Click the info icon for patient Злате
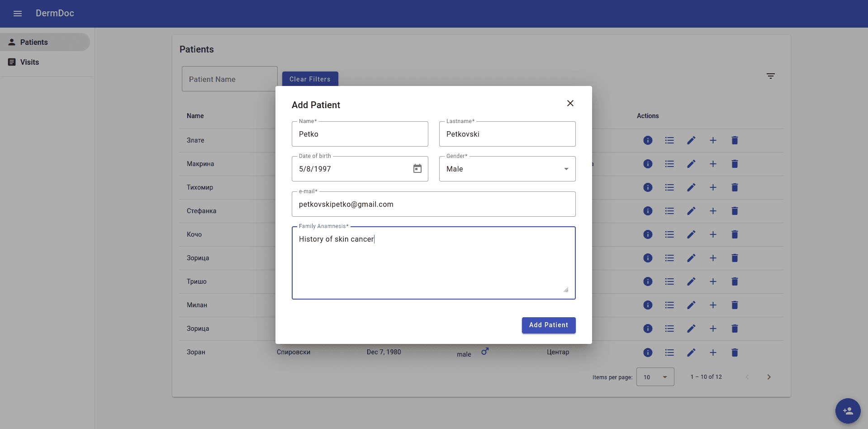 [648, 140]
